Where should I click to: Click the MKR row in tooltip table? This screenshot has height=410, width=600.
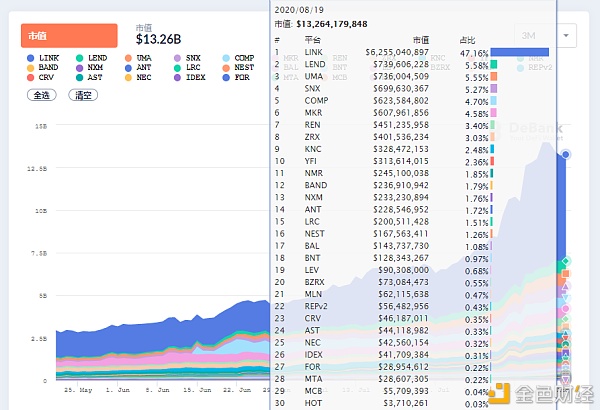point(386,113)
